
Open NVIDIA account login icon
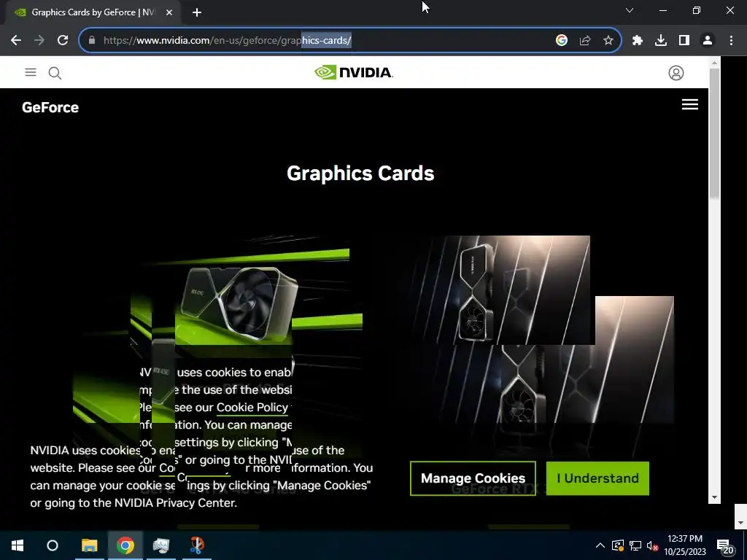tap(676, 73)
